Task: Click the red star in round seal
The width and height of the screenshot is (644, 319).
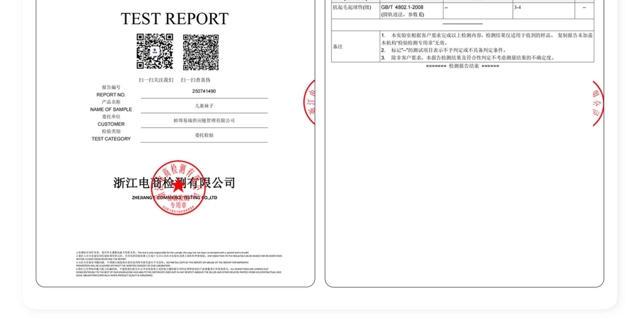Action: pos(178,185)
